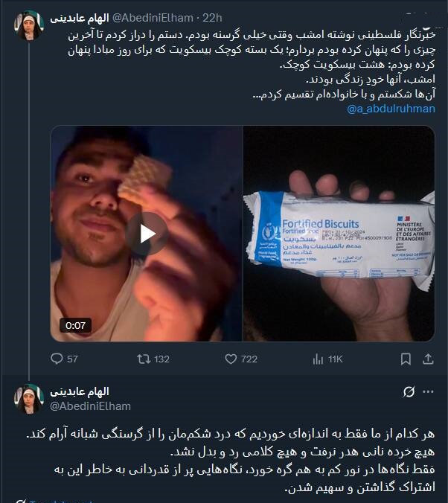This screenshot has width=448, height=503.
Task: Open @AbediniElham handle in first tweet
Action: pyautogui.click(x=153, y=18)
